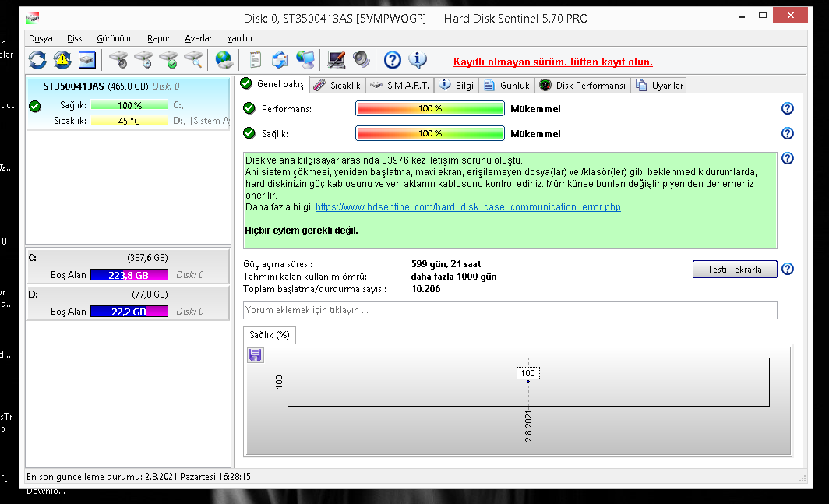Screen dimensions: 829x504
Task: Click the globe with disk toolbar icon
Action: pyautogui.click(x=224, y=60)
